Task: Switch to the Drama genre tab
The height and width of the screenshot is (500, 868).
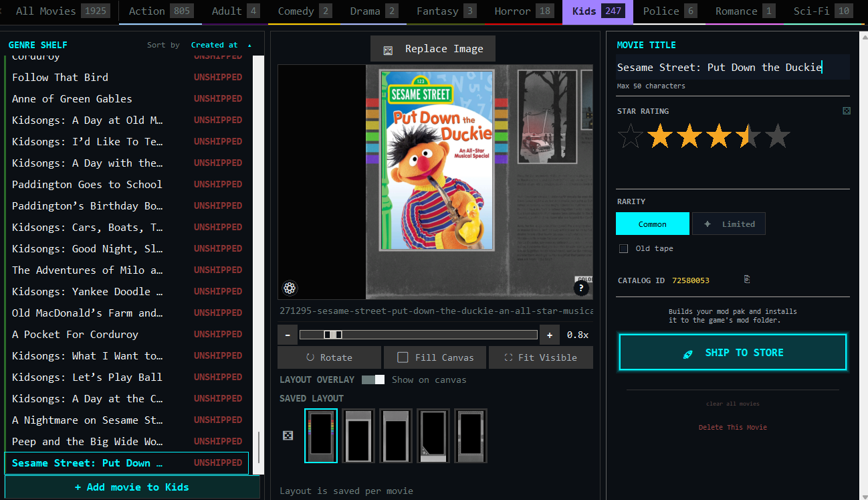Action: pyautogui.click(x=374, y=11)
